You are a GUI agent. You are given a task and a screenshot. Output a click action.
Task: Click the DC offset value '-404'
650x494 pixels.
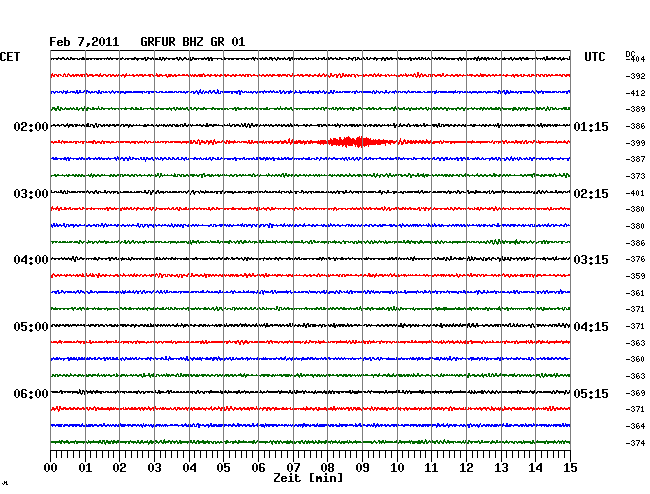[635, 59]
